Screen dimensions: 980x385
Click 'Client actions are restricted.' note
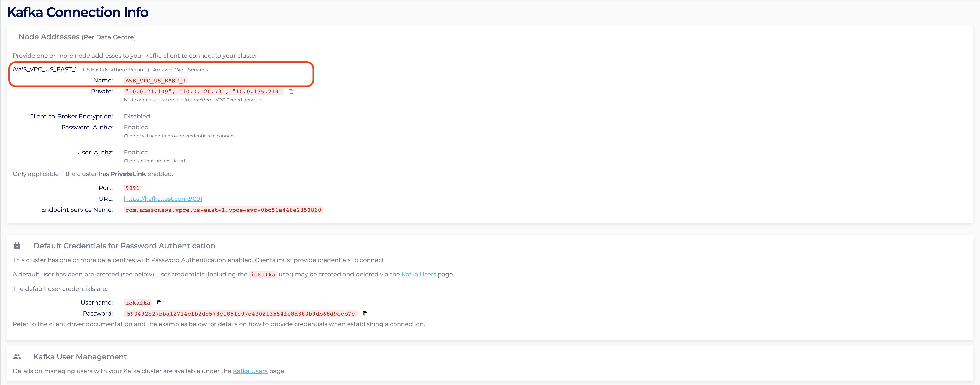click(x=155, y=161)
